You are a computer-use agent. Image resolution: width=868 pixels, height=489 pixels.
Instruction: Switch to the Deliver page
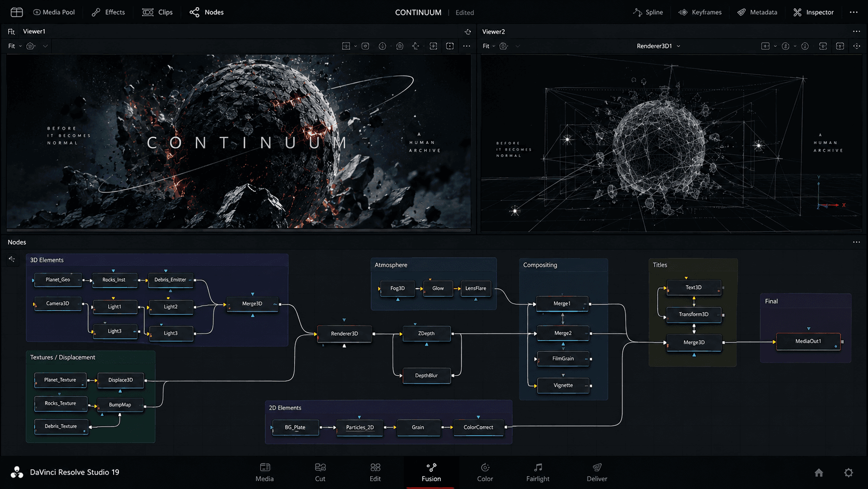(597, 472)
